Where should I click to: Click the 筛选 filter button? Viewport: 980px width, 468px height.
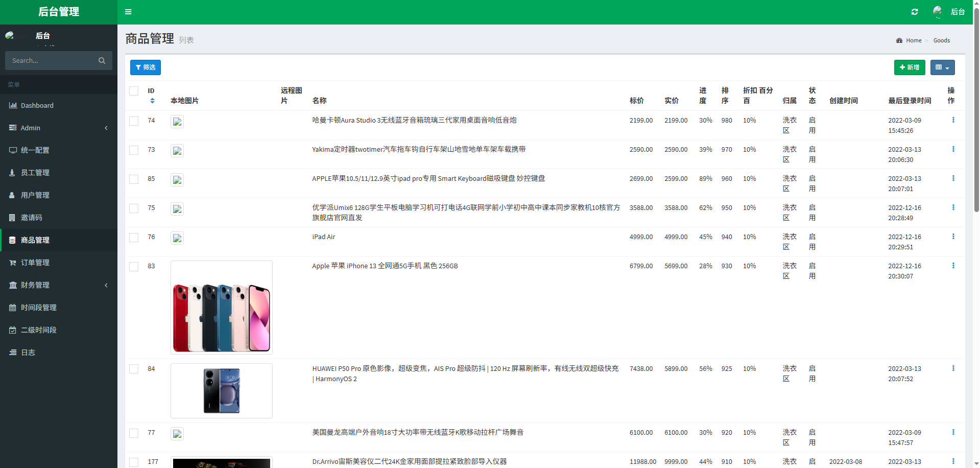pyautogui.click(x=146, y=67)
